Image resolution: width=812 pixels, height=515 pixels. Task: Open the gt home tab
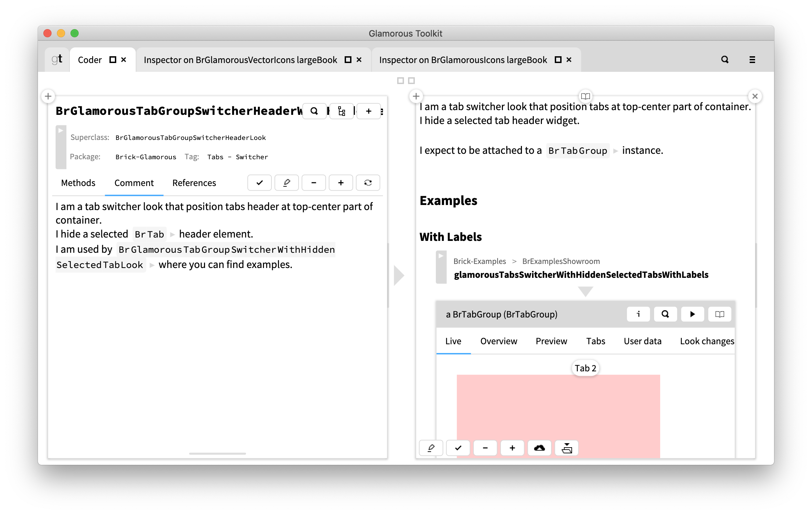click(57, 60)
